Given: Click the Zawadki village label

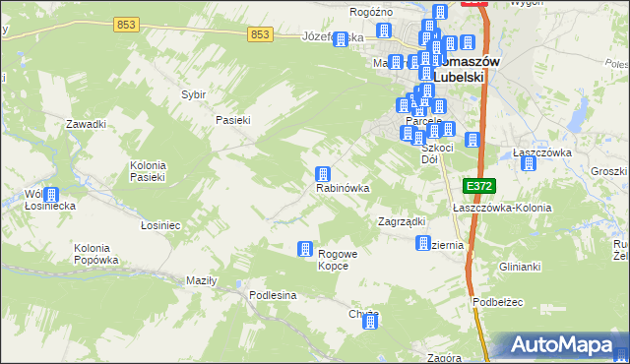Looking at the screenshot, I should click(86, 124).
